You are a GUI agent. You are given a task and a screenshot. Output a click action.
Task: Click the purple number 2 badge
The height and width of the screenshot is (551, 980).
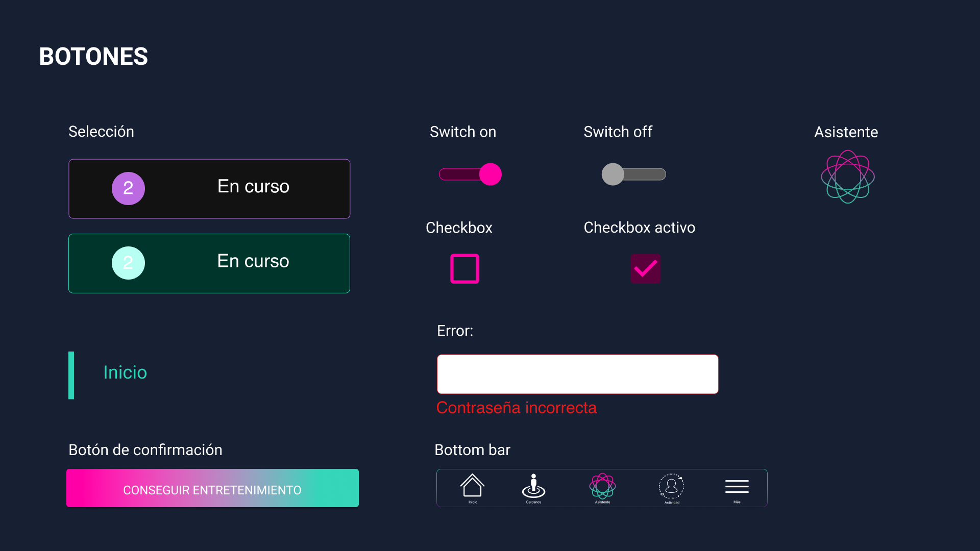(x=128, y=188)
